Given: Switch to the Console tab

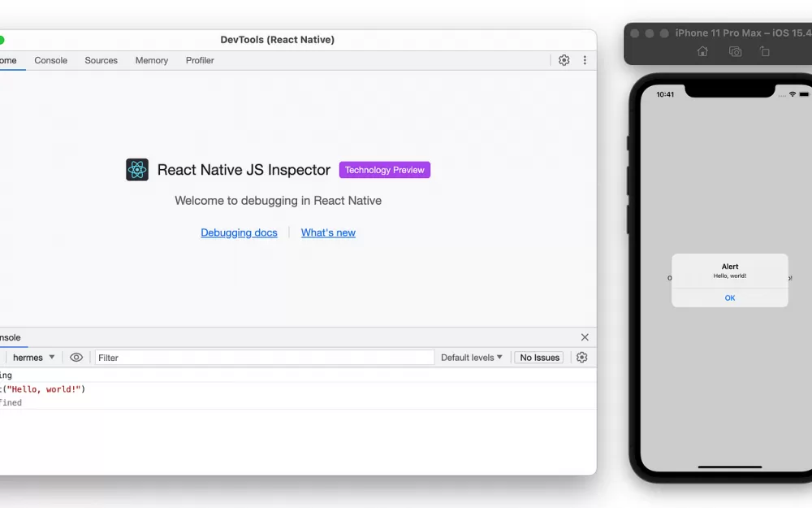Looking at the screenshot, I should [x=50, y=60].
